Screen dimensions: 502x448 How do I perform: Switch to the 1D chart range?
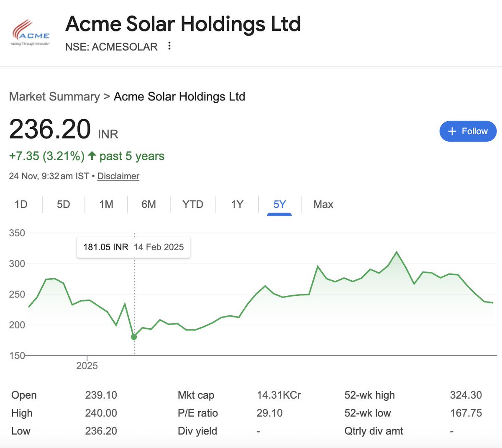click(x=21, y=204)
